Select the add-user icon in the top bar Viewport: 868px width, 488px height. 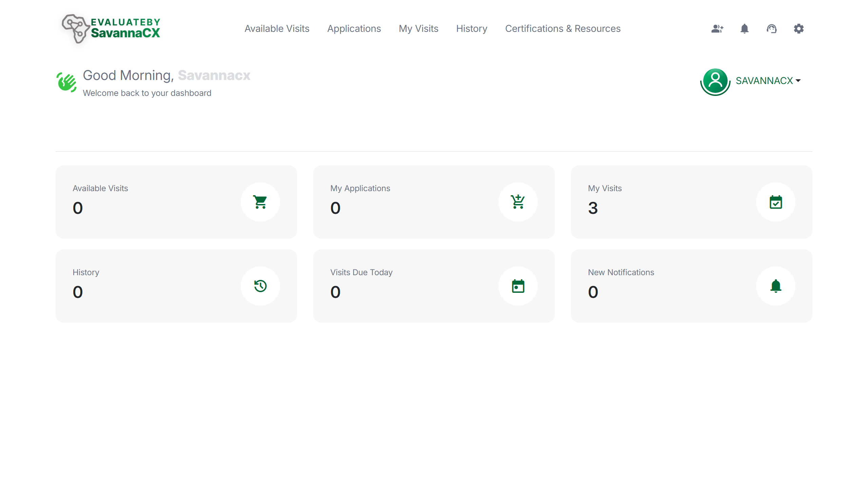[x=717, y=28]
